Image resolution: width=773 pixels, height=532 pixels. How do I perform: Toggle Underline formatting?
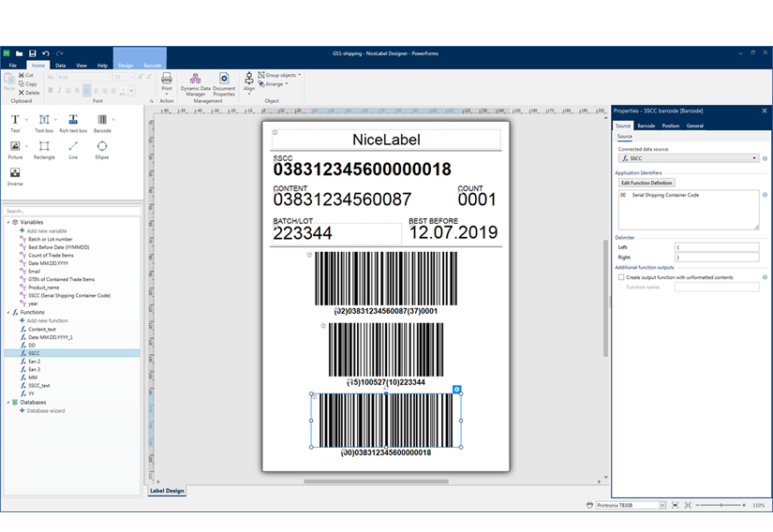click(x=68, y=91)
